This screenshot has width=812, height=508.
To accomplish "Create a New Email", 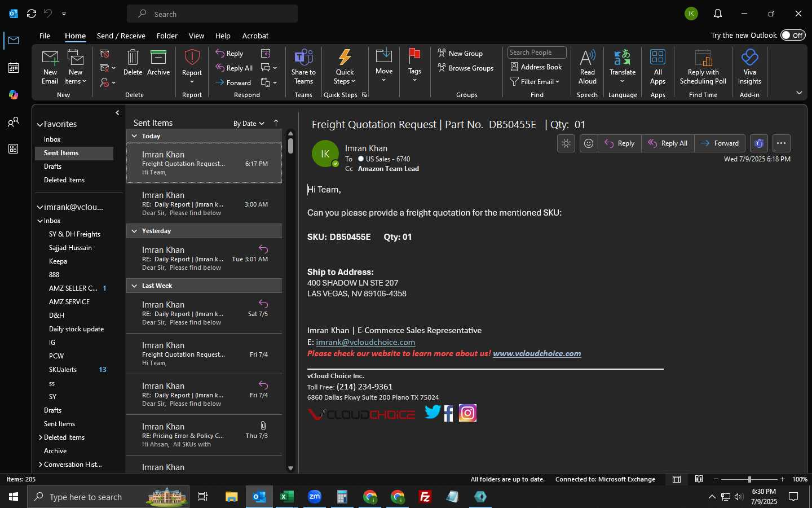I will (x=50, y=67).
